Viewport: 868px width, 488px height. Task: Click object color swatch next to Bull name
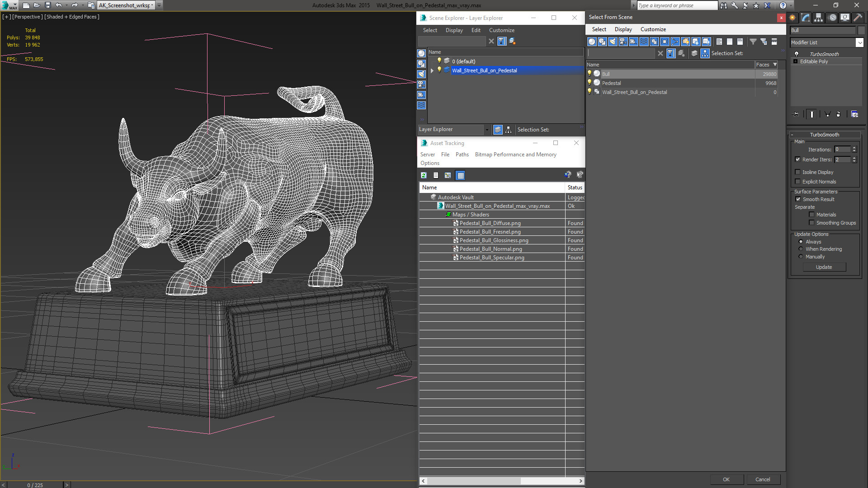click(861, 30)
